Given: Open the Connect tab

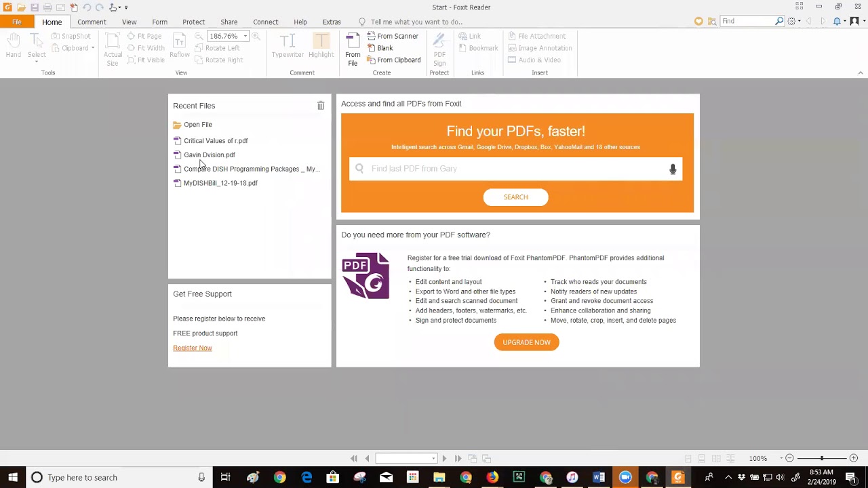Looking at the screenshot, I should pos(266,22).
